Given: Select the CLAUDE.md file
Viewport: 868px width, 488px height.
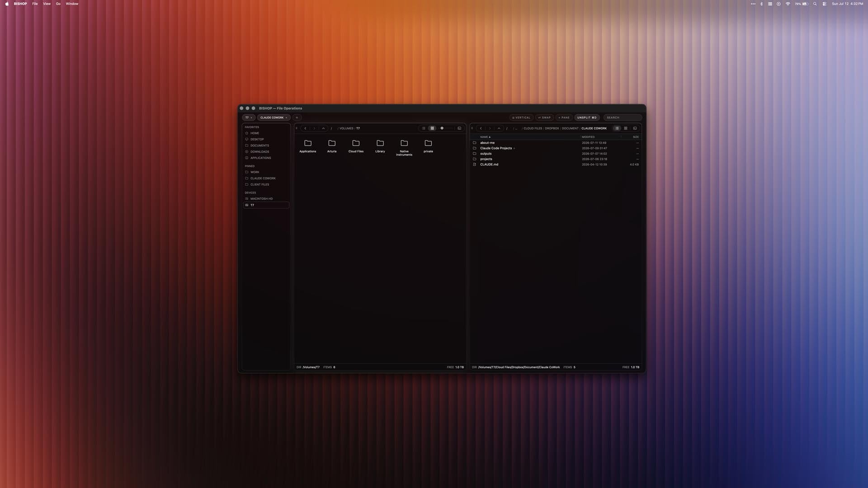Looking at the screenshot, I should [x=556, y=164].
